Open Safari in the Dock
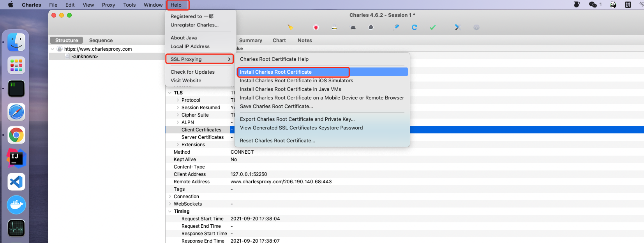Viewport: 644px width, 243px height. (x=16, y=112)
